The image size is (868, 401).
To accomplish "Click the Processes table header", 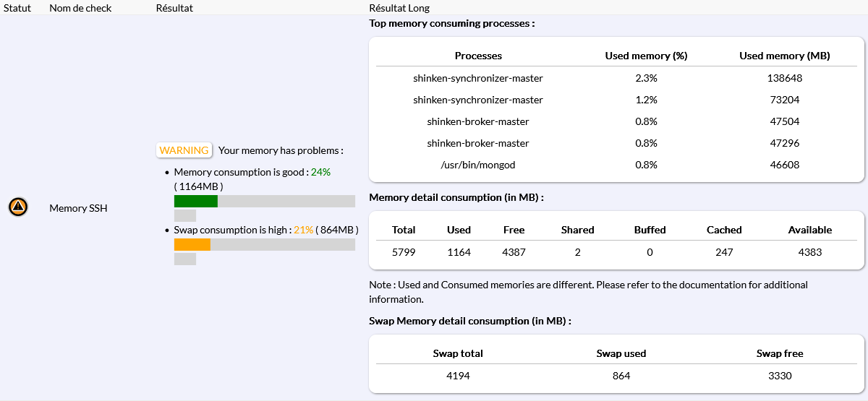I will [478, 56].
